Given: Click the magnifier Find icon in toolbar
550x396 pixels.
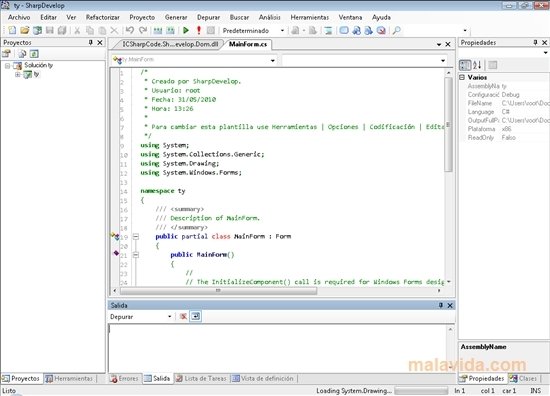Looking at the screenshot, I should pos(397,31).
